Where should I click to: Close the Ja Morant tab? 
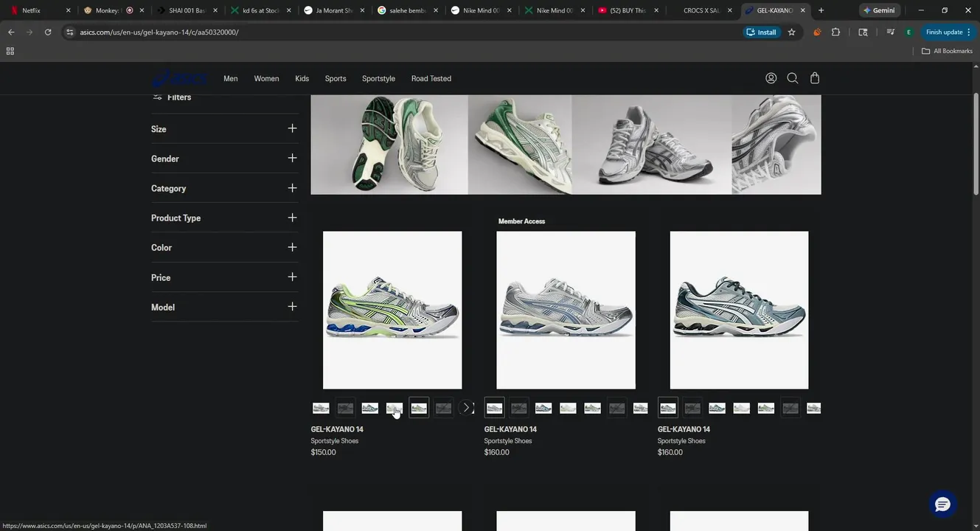click(362, 10)
